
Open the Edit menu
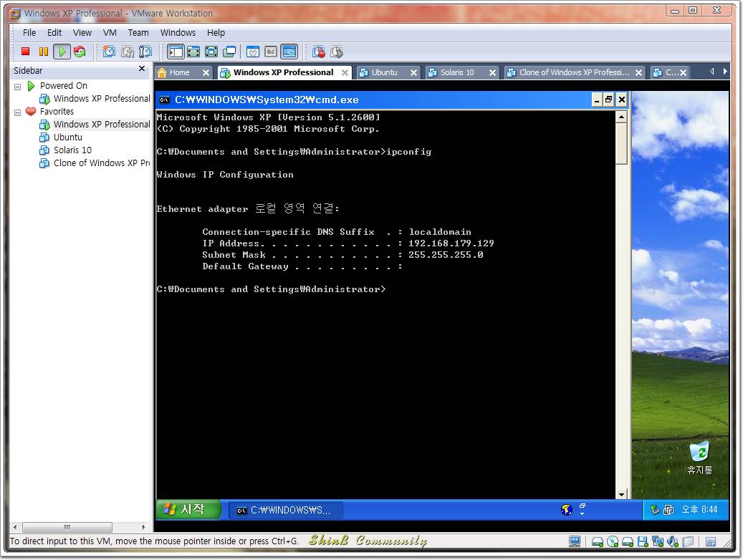click(54, 33)
